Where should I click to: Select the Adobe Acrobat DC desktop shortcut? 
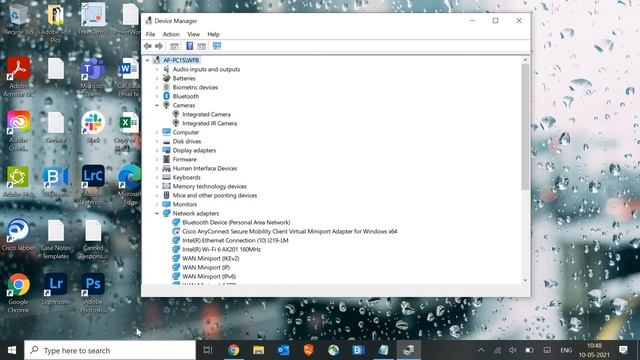click(x=18, y=77)
